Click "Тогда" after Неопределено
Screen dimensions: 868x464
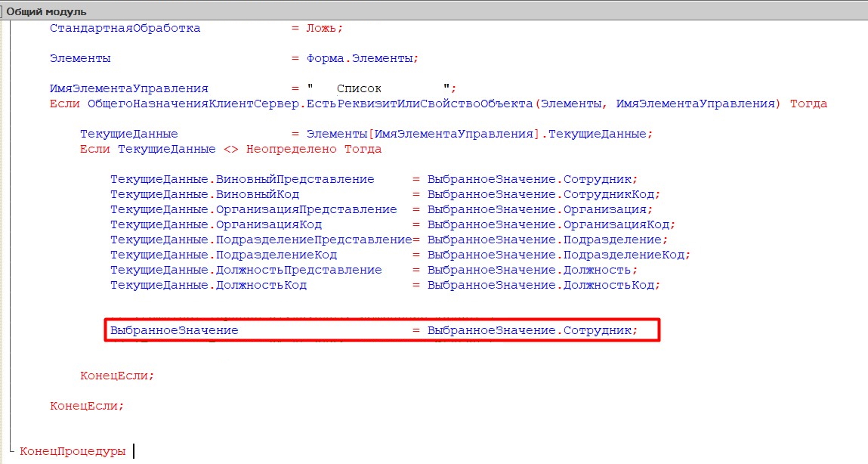click(x=363, y=149)
